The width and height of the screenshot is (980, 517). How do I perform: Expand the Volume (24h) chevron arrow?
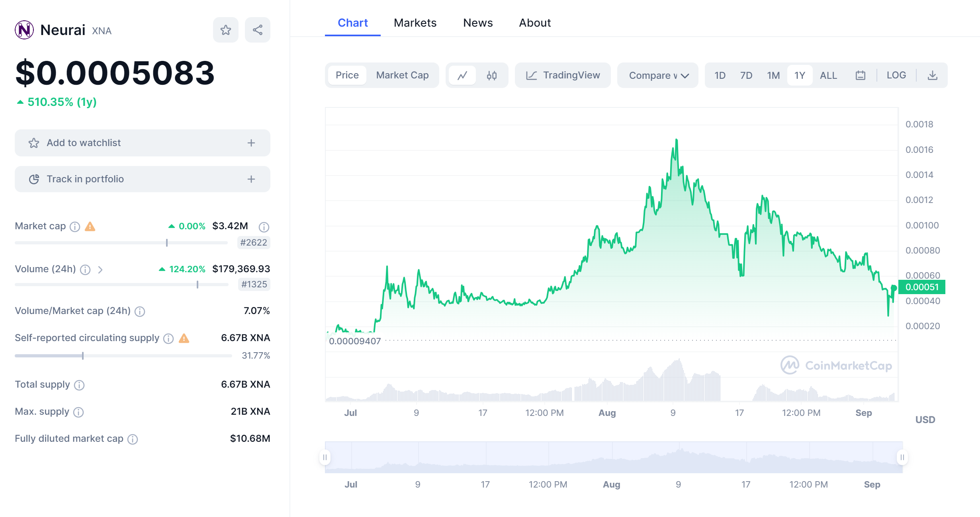(x=100, y=270)
